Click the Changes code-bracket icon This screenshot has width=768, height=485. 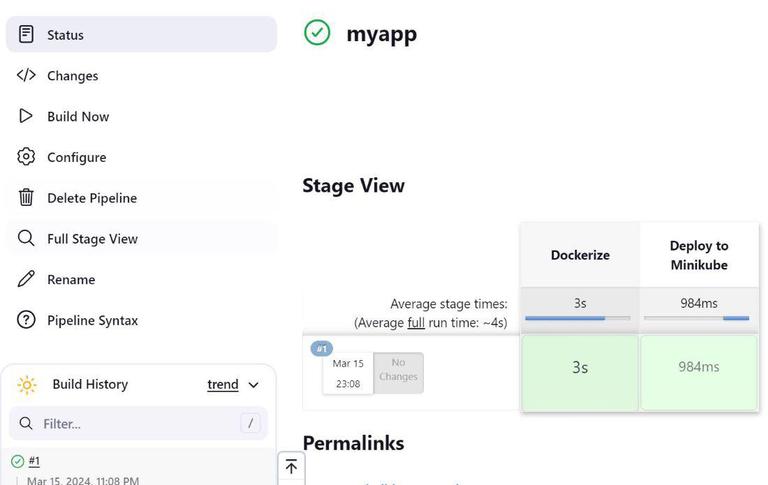coord(27,76)
